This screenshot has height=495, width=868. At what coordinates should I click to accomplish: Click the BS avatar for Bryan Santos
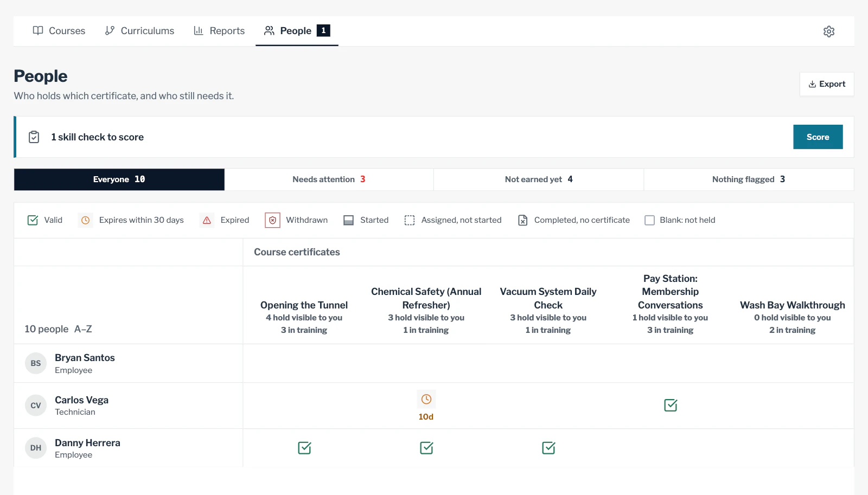coord(36,363)
